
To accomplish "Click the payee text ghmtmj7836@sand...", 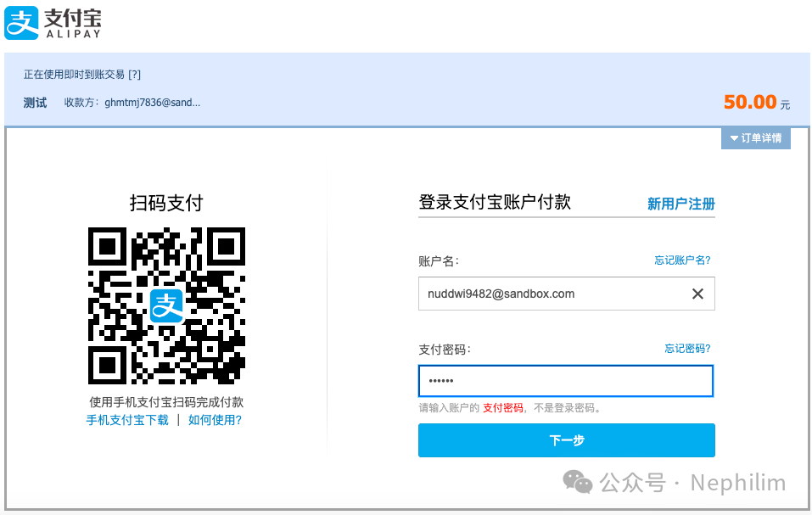I will pos(152,103).
